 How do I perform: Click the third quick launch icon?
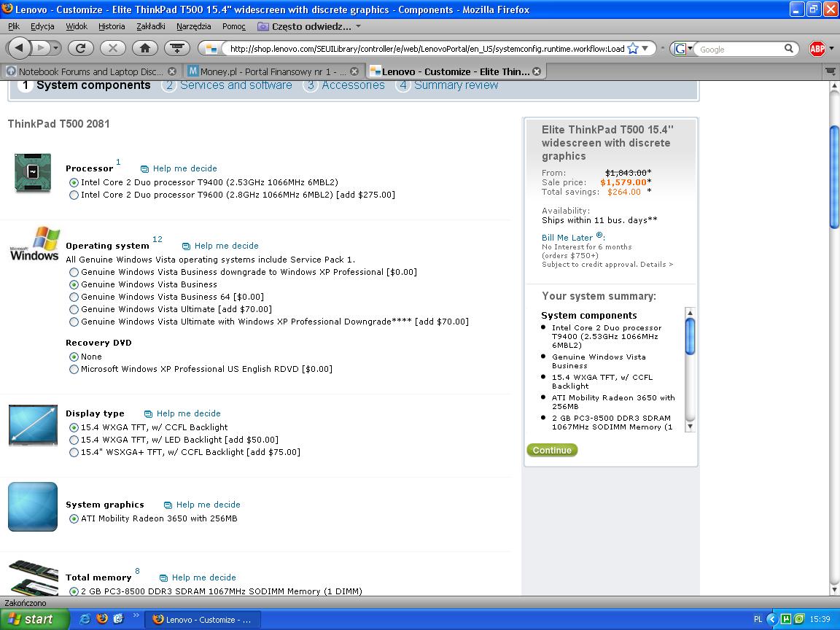click(x=118, y=619)
